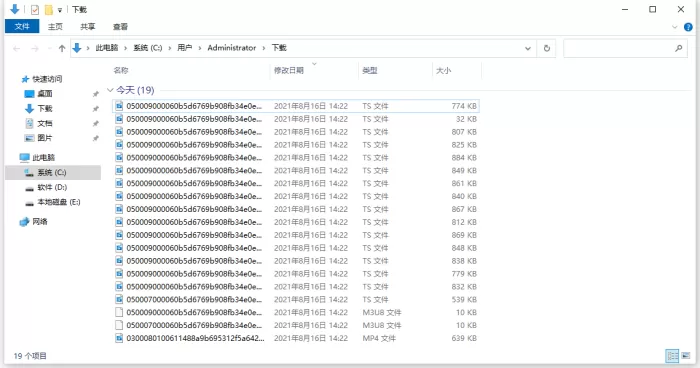Viewport: 700px width, 368px height.
Task: Expand chevron after 用户 in address bar
Action: [x=200, y=48]
